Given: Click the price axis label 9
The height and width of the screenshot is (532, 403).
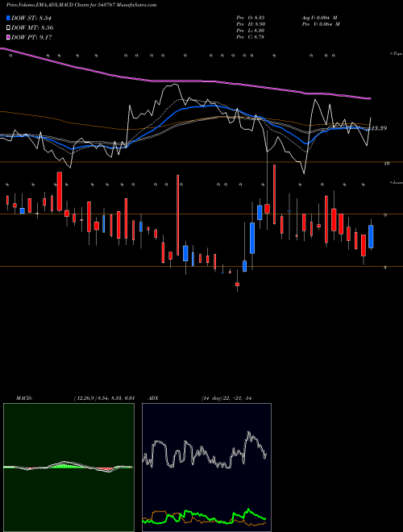Looking at the screenshot, I should (x=384, y=215).
